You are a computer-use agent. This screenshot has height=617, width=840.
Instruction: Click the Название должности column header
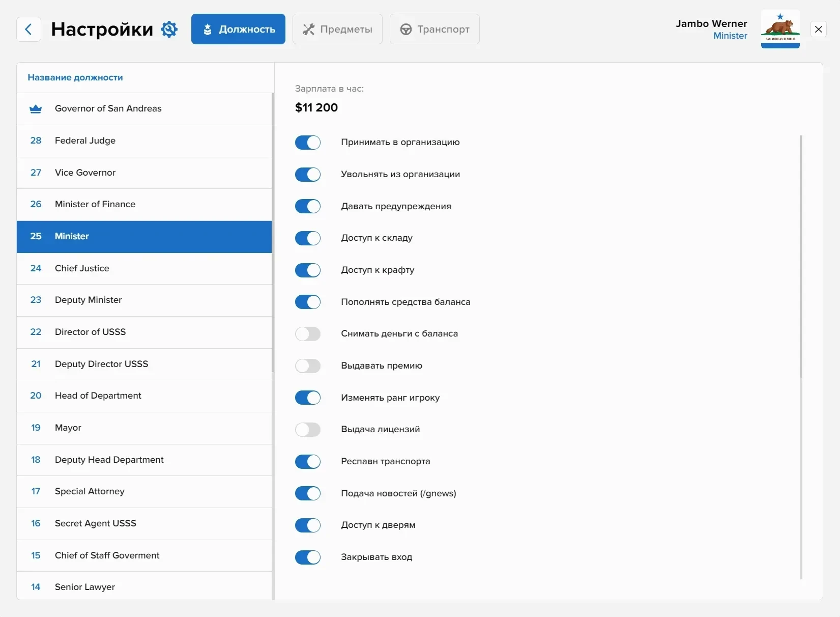click(75, 78)
